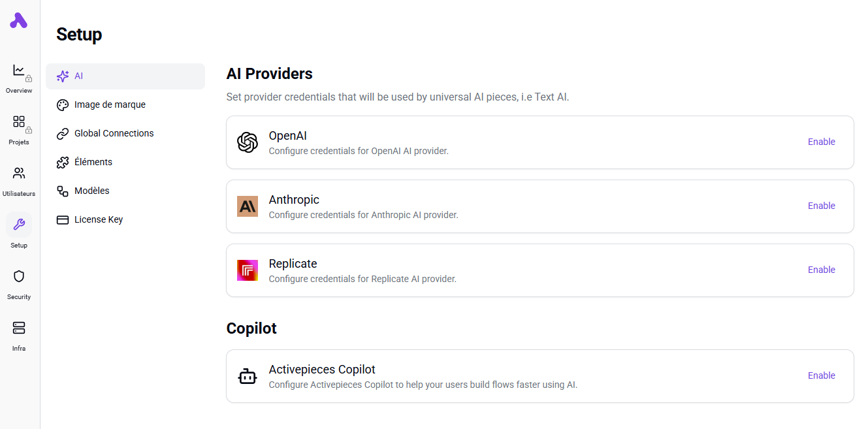
Task: Switch to the Modèles section
Action: [x=91, y=191]
